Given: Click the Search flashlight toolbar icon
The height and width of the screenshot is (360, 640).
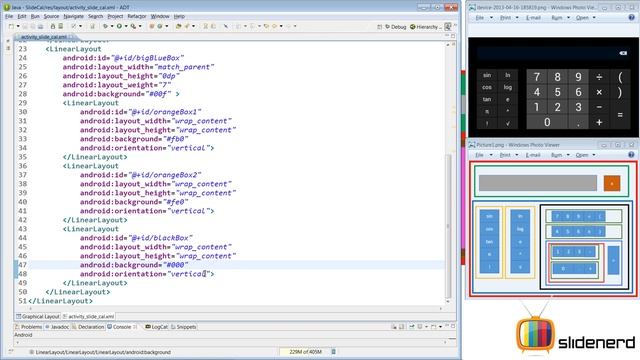Looking at the screenshot, I should [187, 27].
